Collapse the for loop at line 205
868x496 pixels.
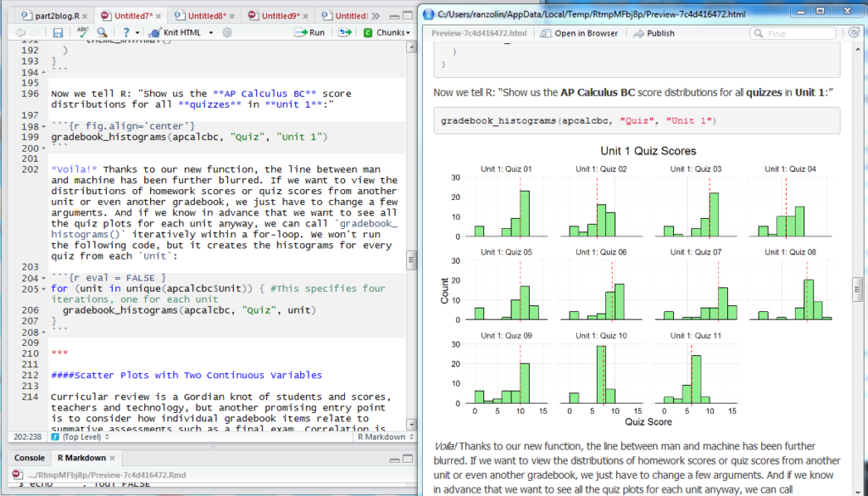[45, 288]
